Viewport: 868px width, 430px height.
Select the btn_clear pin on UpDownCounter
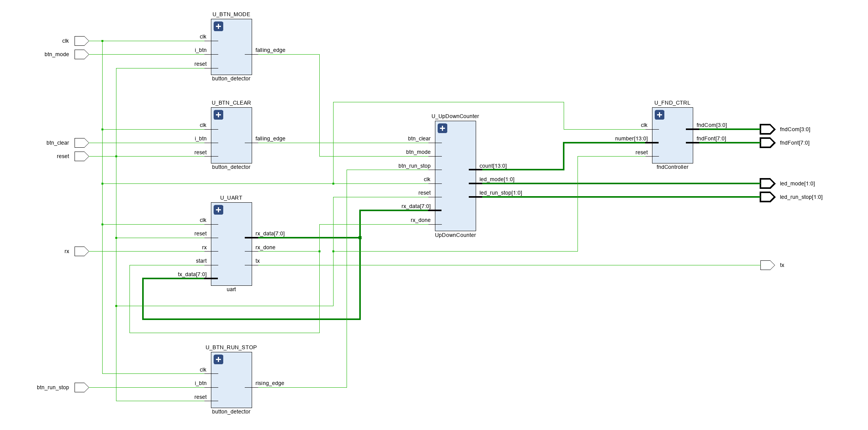coord(419,138)
